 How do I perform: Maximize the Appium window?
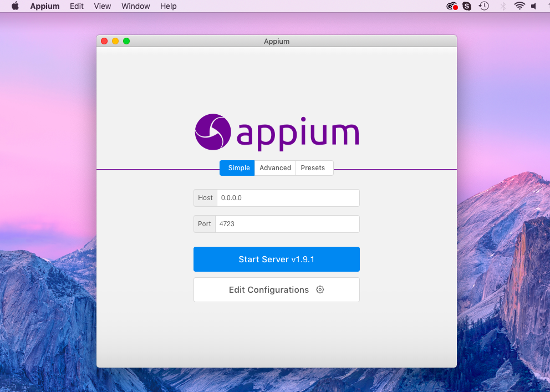(x=126, y=41)
